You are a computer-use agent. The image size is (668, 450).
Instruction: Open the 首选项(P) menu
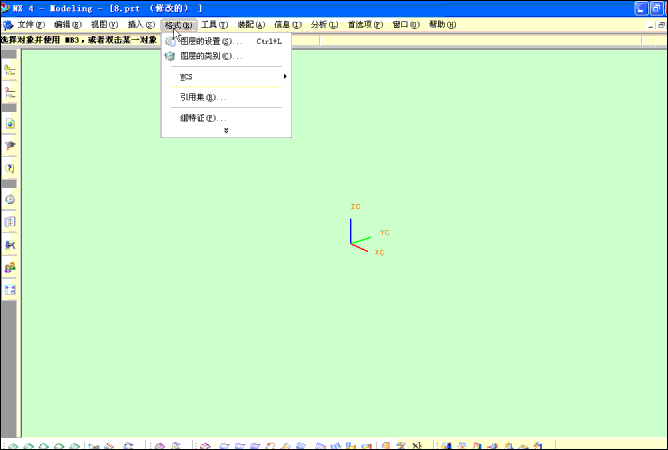click(366, 25)
